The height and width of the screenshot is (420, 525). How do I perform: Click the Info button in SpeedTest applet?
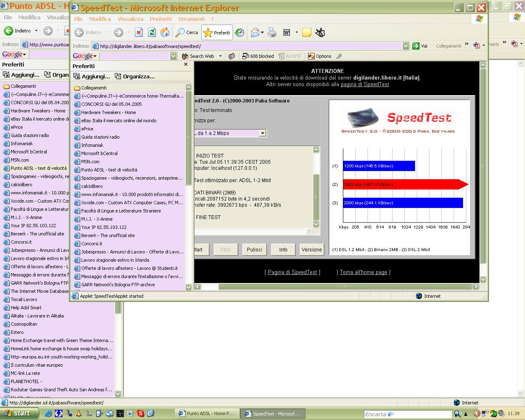pos(283,249)
